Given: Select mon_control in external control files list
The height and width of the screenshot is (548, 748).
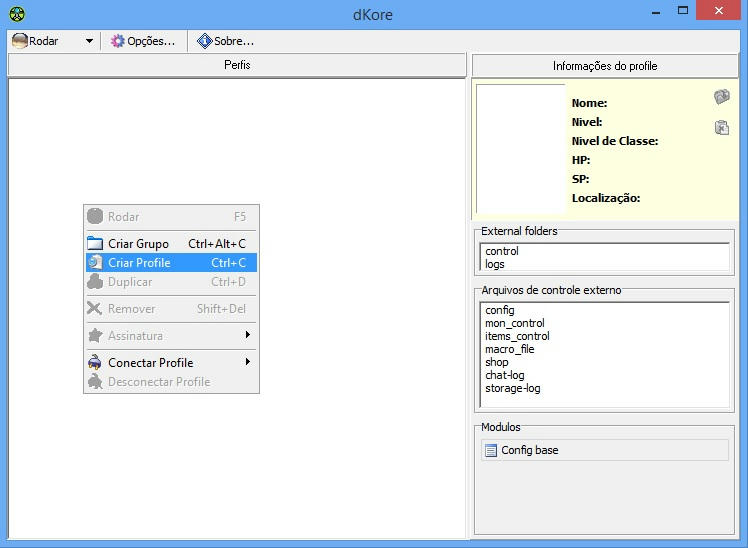Looking at the screenshot, I should pos(514,323).
